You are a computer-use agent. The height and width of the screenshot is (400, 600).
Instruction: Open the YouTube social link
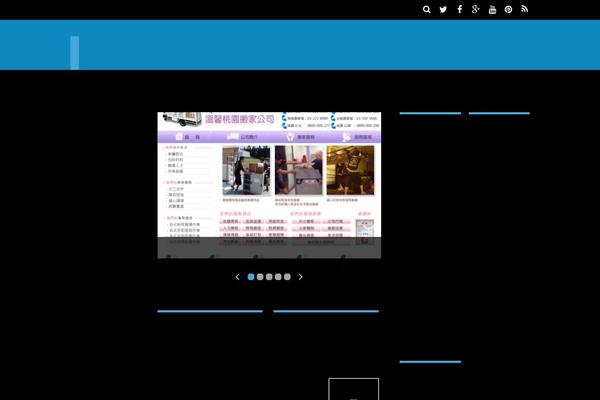point(492,10)
